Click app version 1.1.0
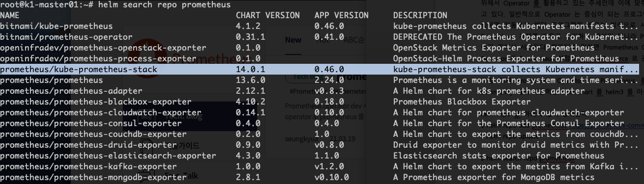Image resolution: width=644 pixels, height=184 pixels. click(x=327, y=156)
